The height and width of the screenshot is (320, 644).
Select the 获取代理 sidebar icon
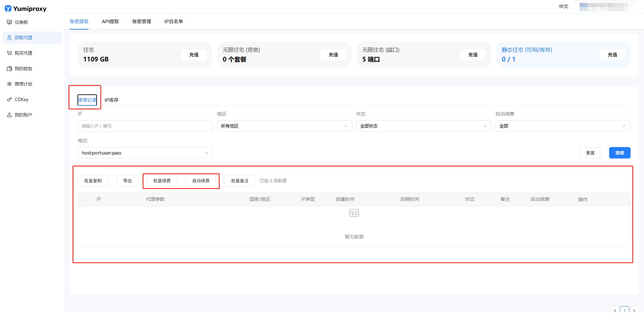(9, 38)
